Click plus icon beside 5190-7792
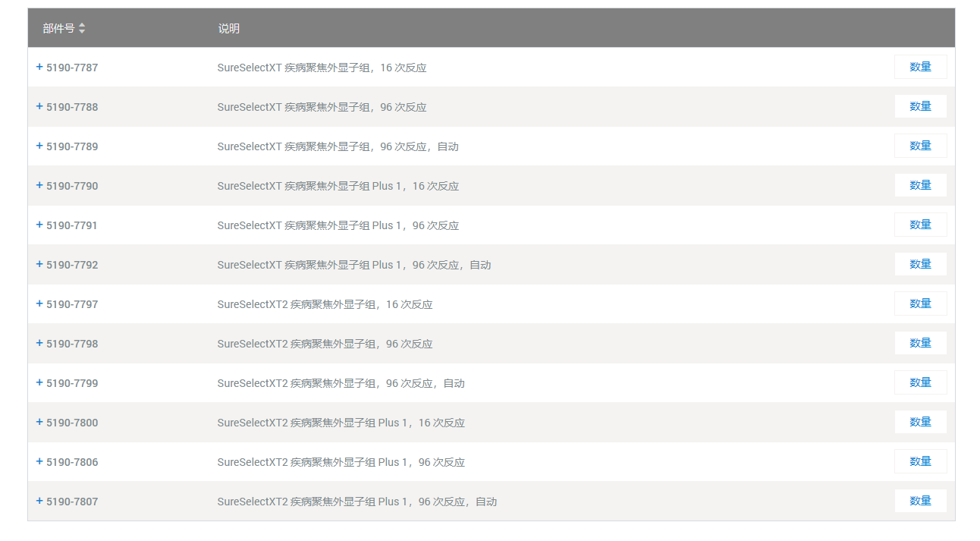This screenshot has width=980, height=541. (x=39, y=264)
